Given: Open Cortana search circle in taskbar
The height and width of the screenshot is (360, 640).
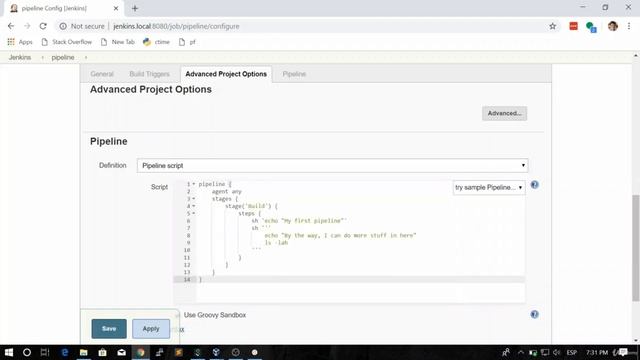Looking at the screenshot, I should (27, 352).
